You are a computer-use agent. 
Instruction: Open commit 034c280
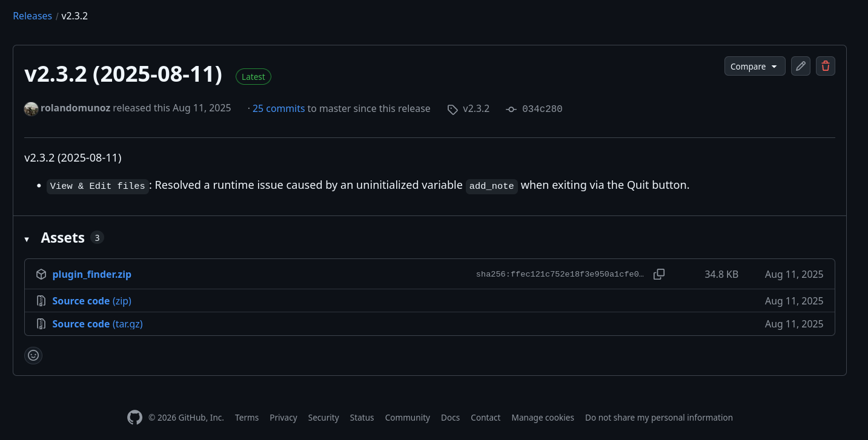tap(542, 109)
